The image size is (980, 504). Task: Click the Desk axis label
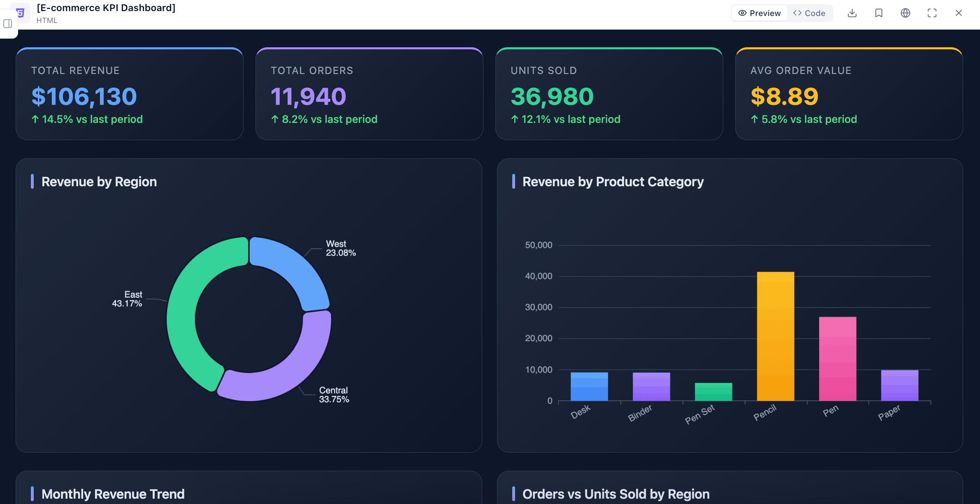(x=581, y=412)
